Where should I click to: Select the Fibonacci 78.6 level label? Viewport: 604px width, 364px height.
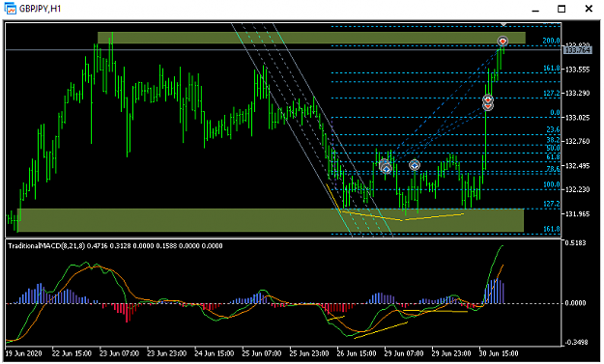pyautogui.click(x=553, y=169)
